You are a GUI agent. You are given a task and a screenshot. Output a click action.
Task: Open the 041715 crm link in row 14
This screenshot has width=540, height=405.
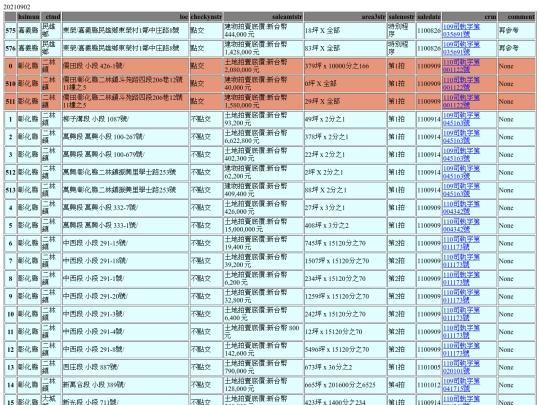[461, 385]
